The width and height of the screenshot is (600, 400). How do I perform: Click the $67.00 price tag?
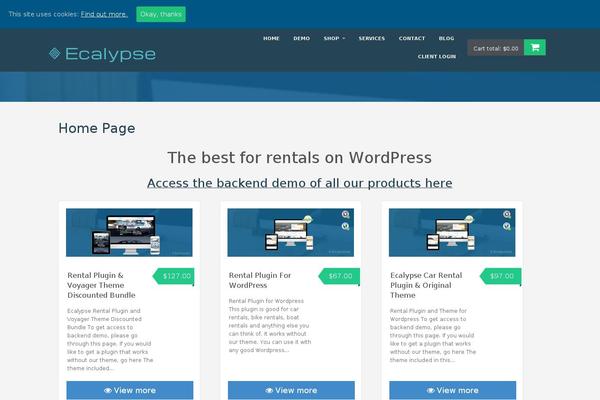click(x=339, y=276)
